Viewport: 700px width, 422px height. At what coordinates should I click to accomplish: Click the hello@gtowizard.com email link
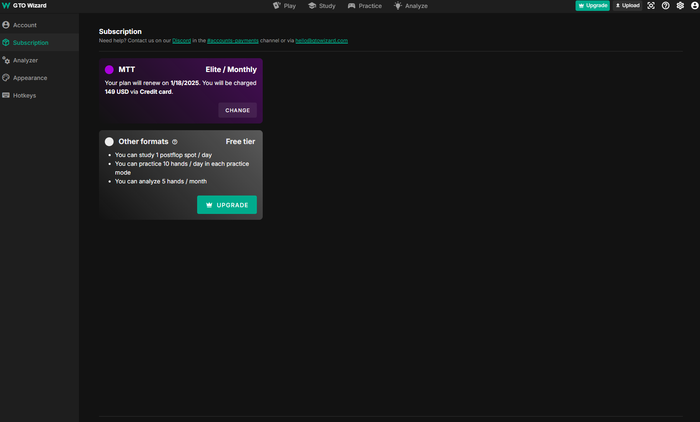tap(321, 41)
